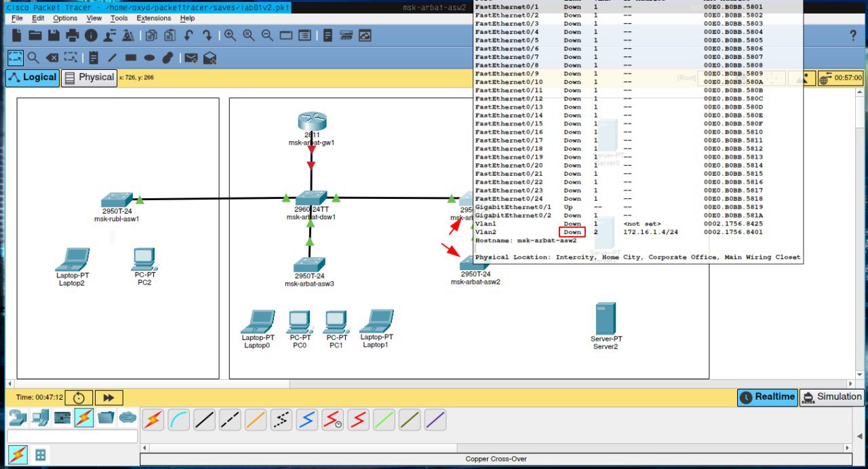Screen dimensions: 868x469
Task: Choose the Draw Rectangle tool
Action: (x=131, y=58)
